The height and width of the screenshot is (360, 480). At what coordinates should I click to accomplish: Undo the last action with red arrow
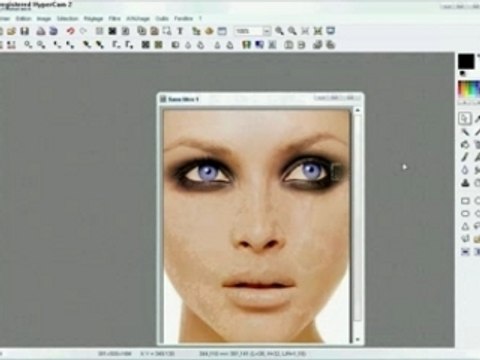[70, 31]
